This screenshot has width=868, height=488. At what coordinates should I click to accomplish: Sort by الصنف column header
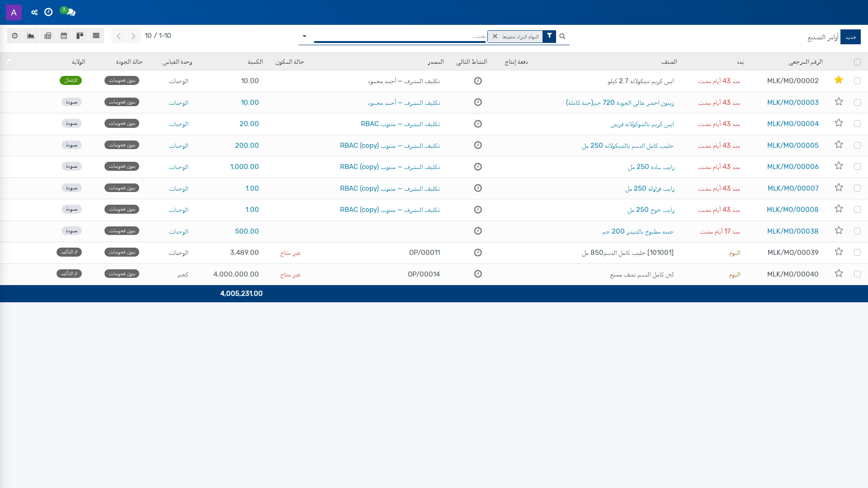[x=669, y=62]
